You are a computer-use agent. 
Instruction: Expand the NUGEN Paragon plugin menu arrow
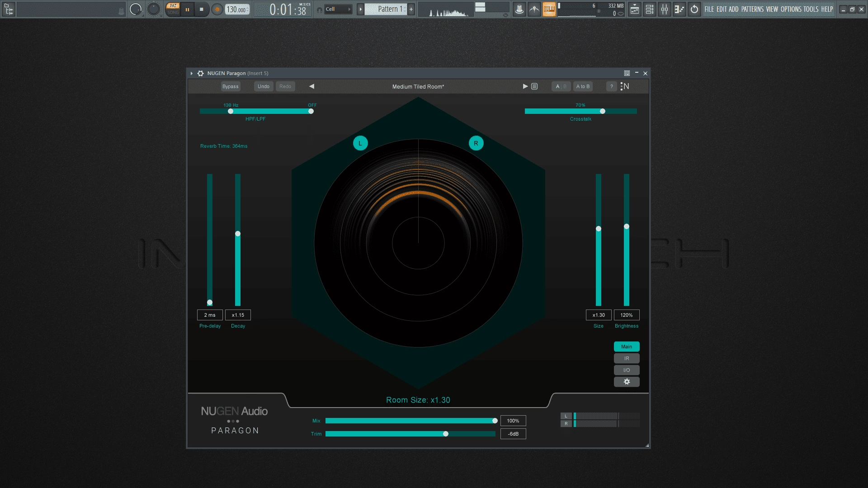pos(192,73)
